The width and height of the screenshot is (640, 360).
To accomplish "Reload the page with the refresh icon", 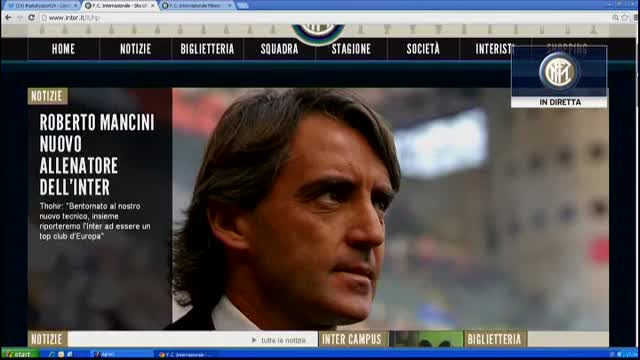I will [31, 18].
